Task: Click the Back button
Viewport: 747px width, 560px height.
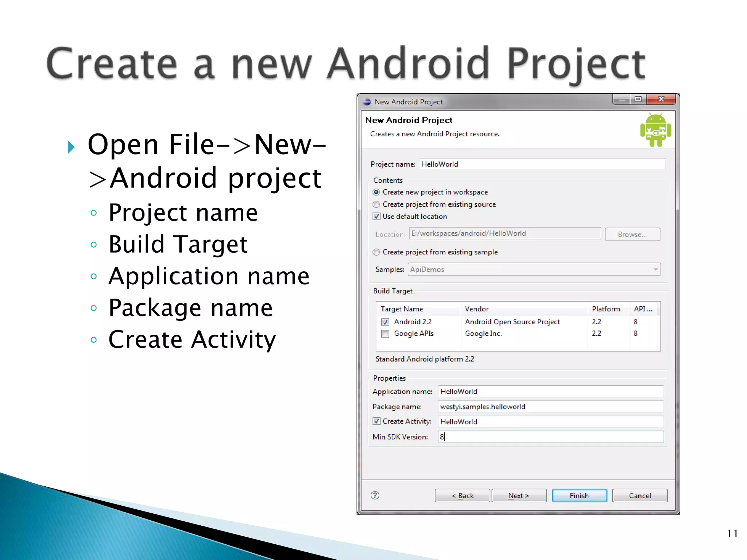Action: [x=462, y=495]
